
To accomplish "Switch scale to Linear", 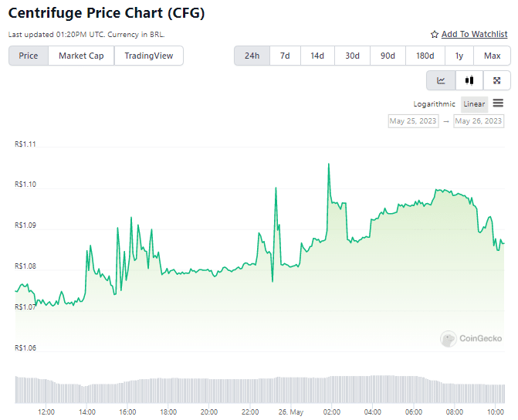I will [x=474, y=104].
